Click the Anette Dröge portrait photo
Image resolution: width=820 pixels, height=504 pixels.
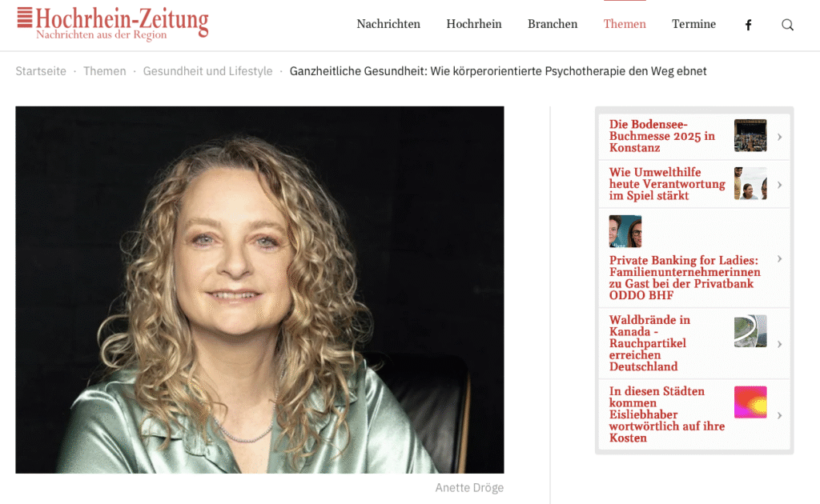pyautogui.click(x=260, y=290)
